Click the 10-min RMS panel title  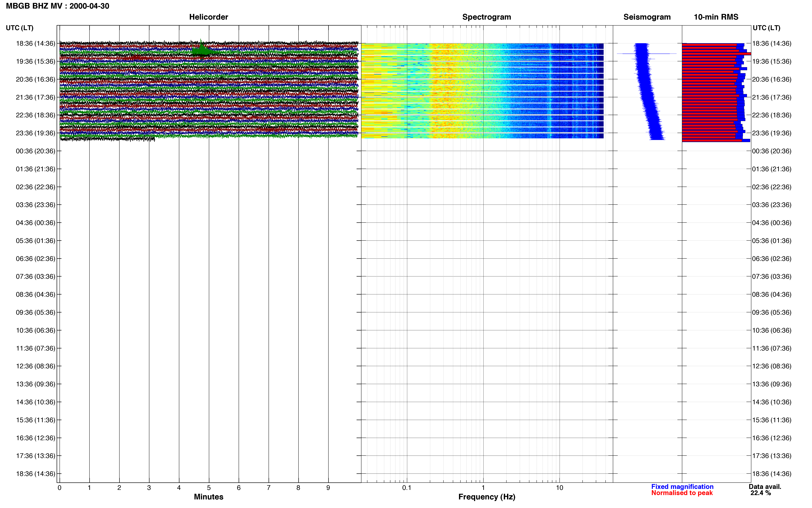tap(716, 17)
